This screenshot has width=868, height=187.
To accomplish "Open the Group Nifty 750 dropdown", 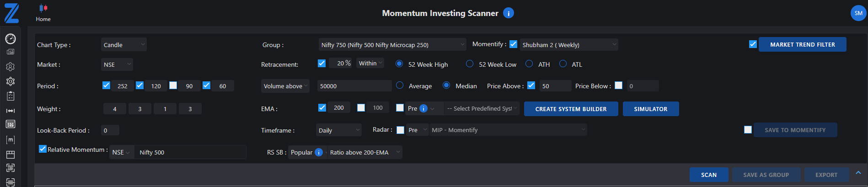I will [392, 44].
